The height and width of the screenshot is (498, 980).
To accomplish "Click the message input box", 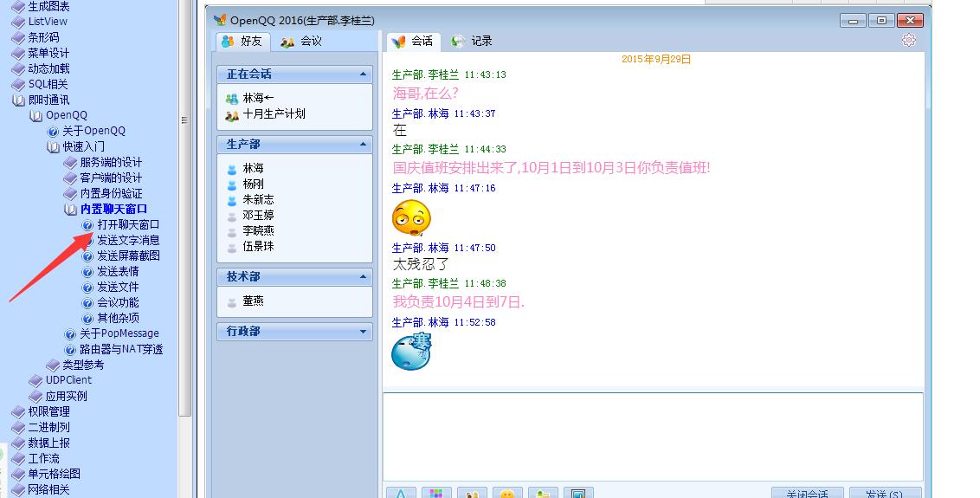I will pos(653,437).
